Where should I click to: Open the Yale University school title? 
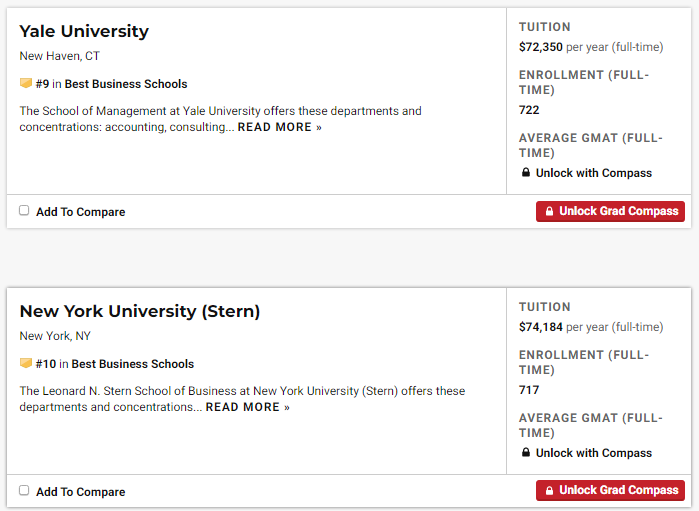pos(84,31)
